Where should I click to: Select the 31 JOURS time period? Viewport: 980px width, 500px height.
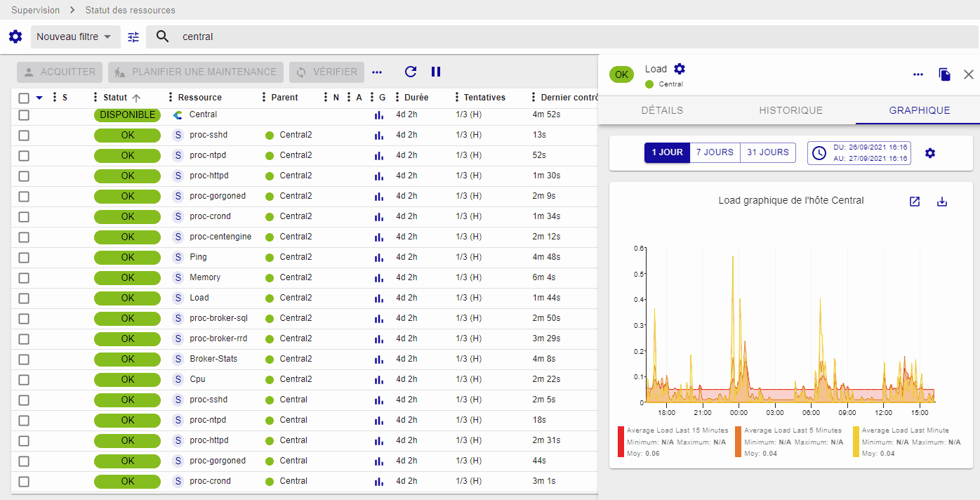(x=768, y=152)
